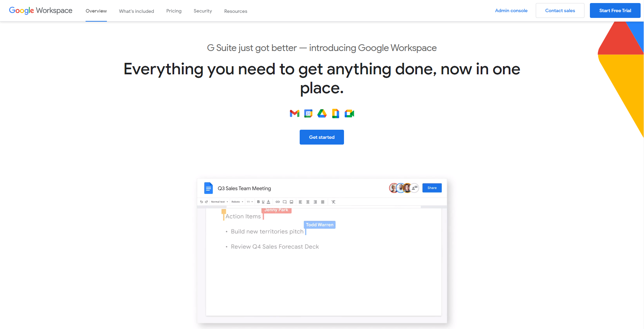Click the Get started button
Viewport: 644px width, 329px height.
click(322, 137)
